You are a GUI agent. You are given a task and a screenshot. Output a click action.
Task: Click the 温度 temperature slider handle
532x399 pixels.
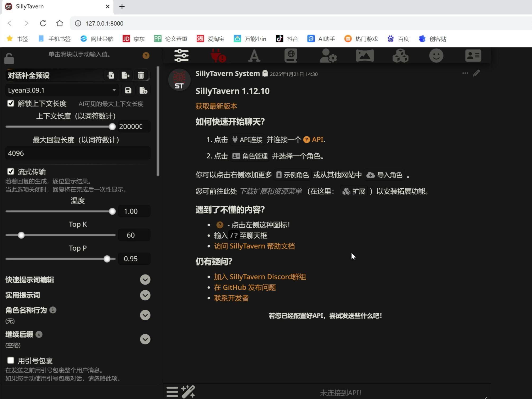(112, 211)
